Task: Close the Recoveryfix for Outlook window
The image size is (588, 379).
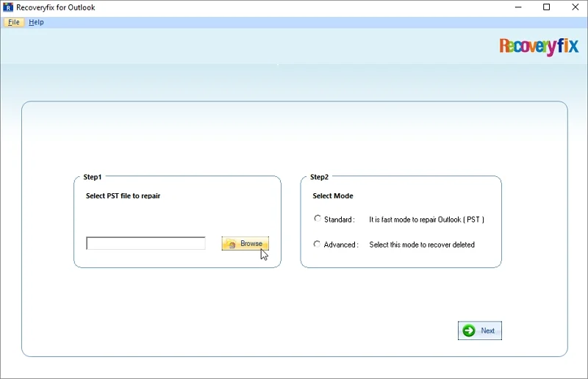Action: 575,7
